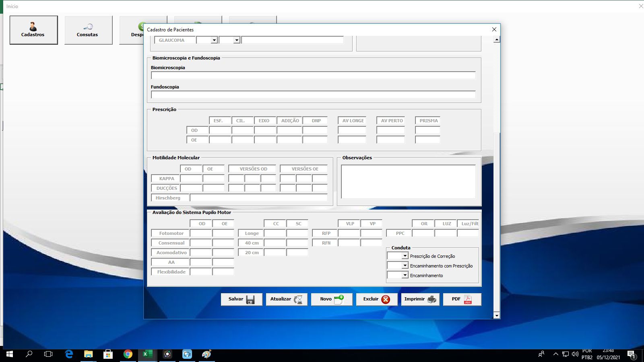This screenshot has height=362, width=644.
Task: Open first GLAUCOMA dropdown
Action: pyautogui.click(x=214, y=40)
